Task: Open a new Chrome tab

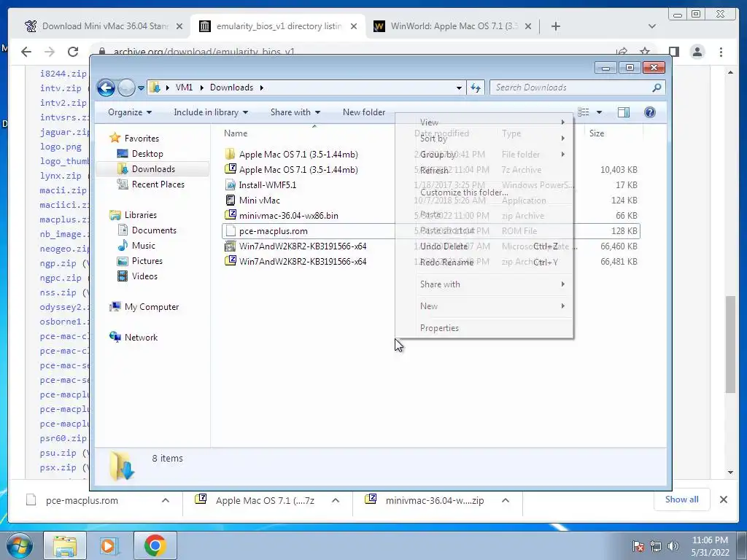Action: [x=555, y=26]
